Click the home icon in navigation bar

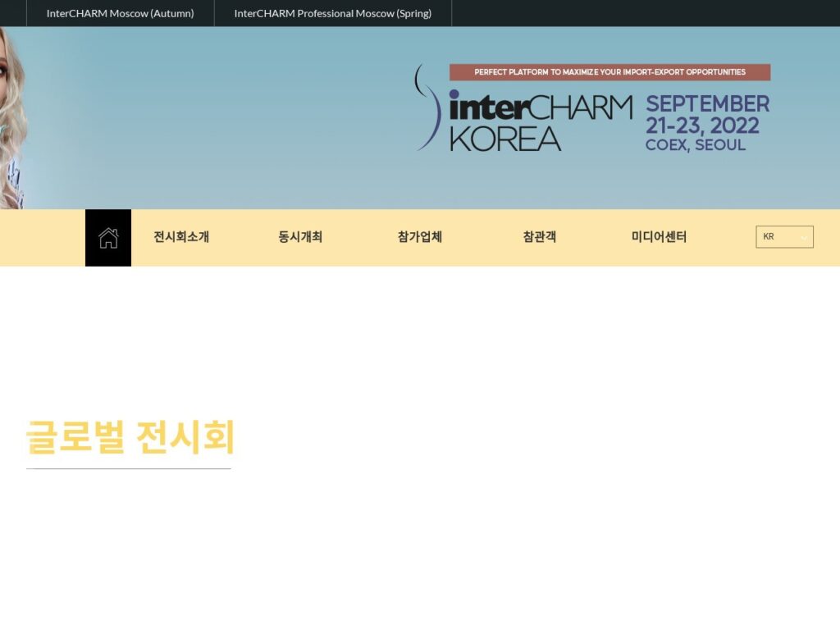108,238
